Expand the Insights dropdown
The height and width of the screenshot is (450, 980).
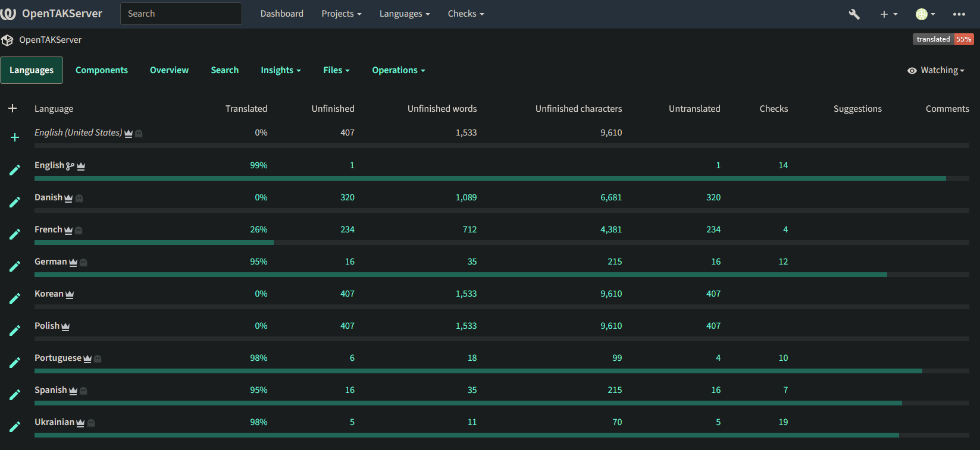[x=280, y=70]
